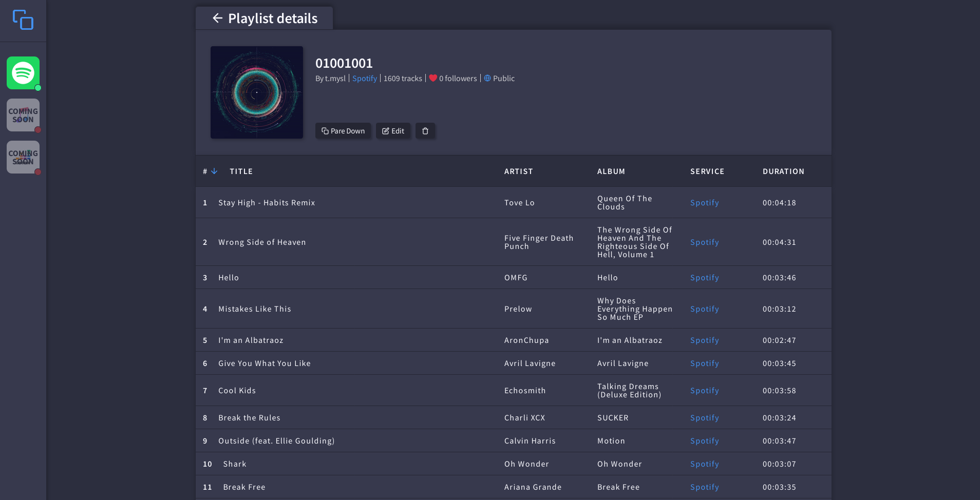This screenshot has width=980, height=500.
Task: Sort by the DURATION column header
Action: tap(783, 171)
